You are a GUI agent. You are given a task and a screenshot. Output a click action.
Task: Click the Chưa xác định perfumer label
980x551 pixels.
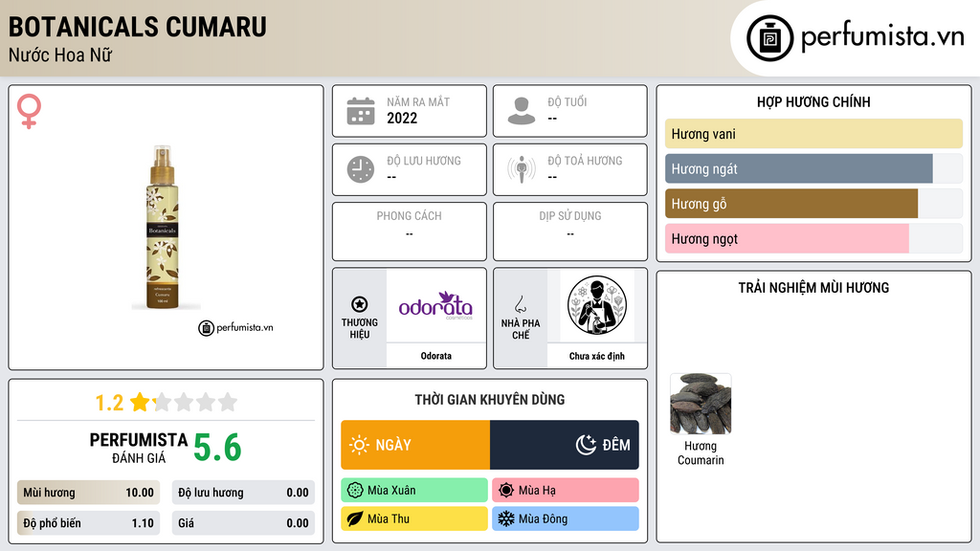pos(597,356)
